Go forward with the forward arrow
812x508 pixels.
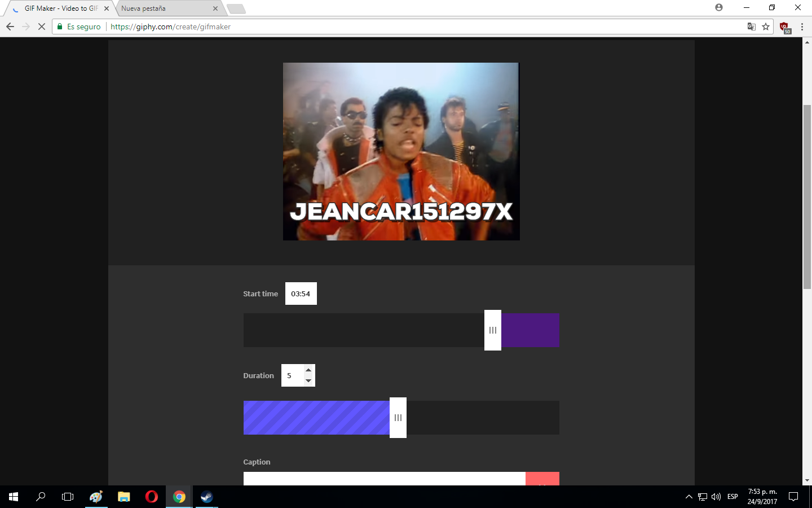26,27
